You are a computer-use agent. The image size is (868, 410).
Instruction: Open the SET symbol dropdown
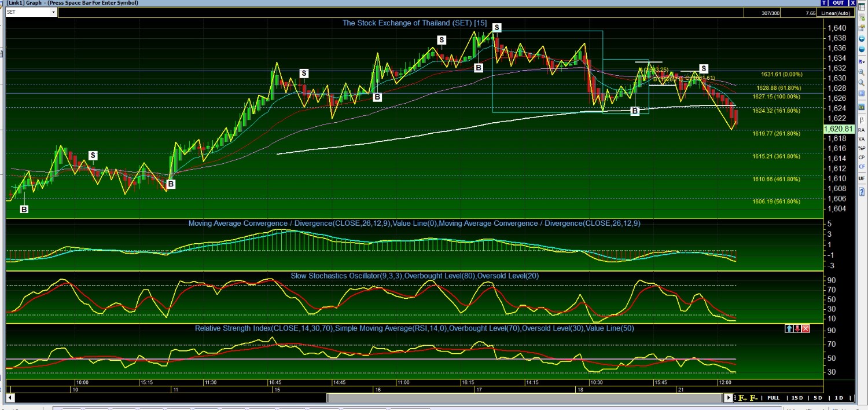(x=53, y=12)
